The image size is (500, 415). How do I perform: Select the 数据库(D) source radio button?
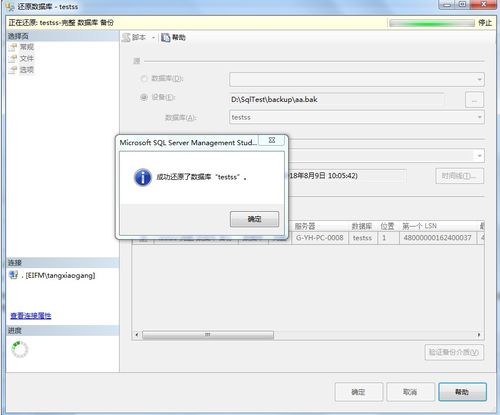tap(144, 79)
